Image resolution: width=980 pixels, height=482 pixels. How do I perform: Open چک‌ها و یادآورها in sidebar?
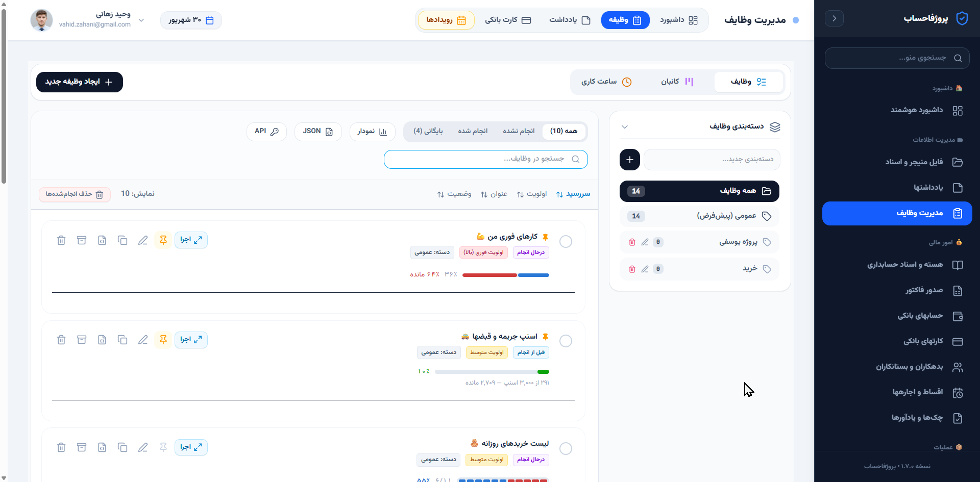click(897, 418)
